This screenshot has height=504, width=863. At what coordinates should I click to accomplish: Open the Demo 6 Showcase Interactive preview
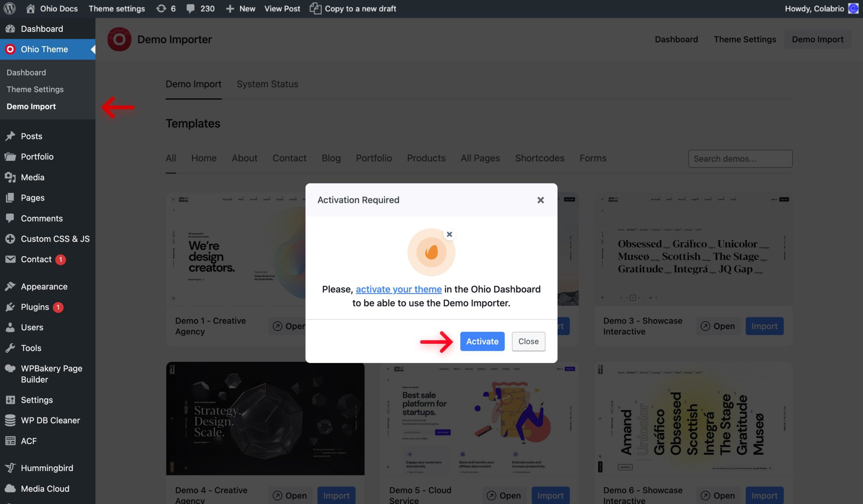(718, 496)
